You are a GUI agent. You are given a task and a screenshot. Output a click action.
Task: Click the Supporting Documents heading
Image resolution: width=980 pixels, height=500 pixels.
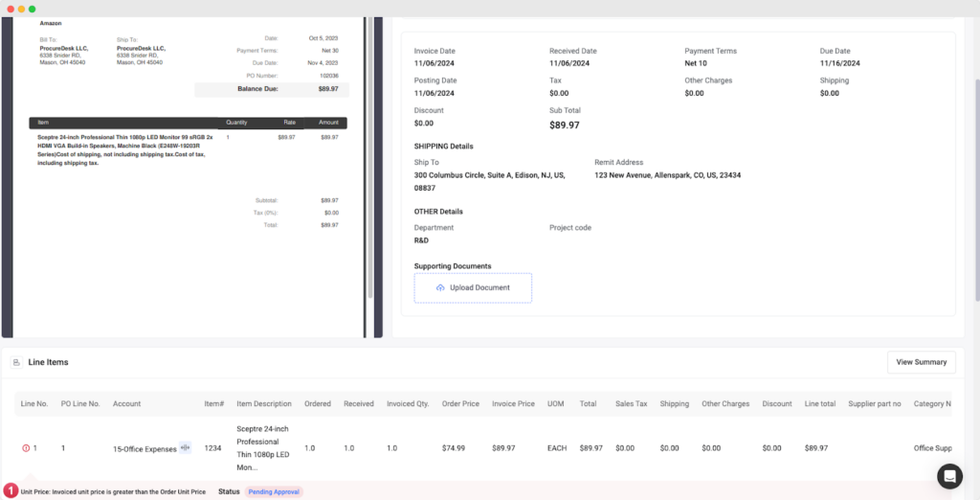tap(453, 266)
